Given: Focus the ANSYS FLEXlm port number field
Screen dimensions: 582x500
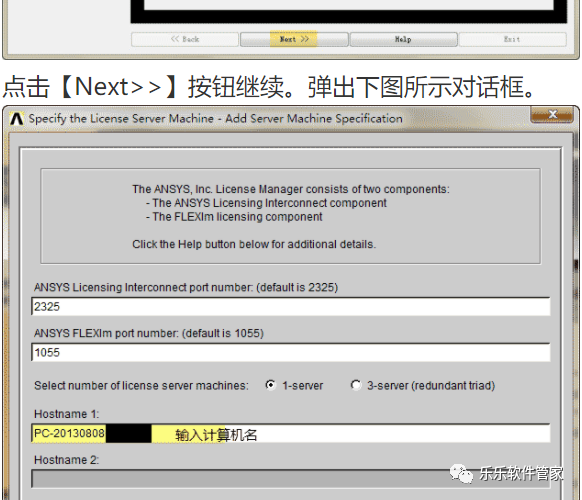Looking at the screenshot, I should 291,352.
